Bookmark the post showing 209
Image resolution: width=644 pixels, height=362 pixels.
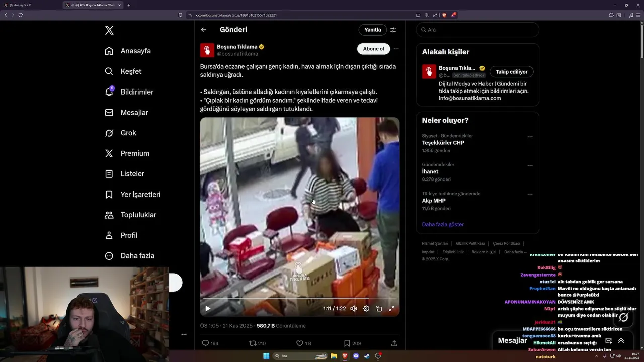pos(352,343)
